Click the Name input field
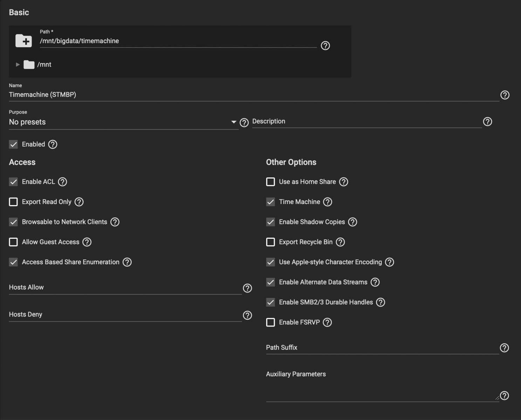The height and width of the screenshot is (420, 521). point(252,95)
